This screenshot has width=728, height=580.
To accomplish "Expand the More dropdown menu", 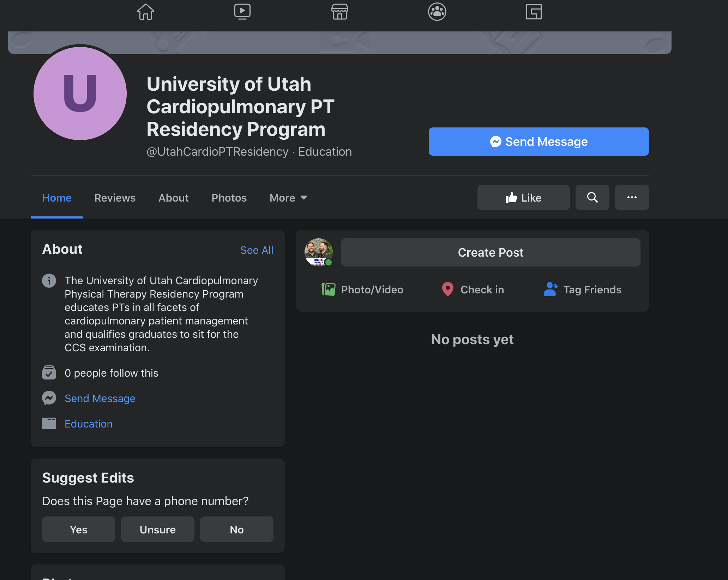I will pos(288,198).
